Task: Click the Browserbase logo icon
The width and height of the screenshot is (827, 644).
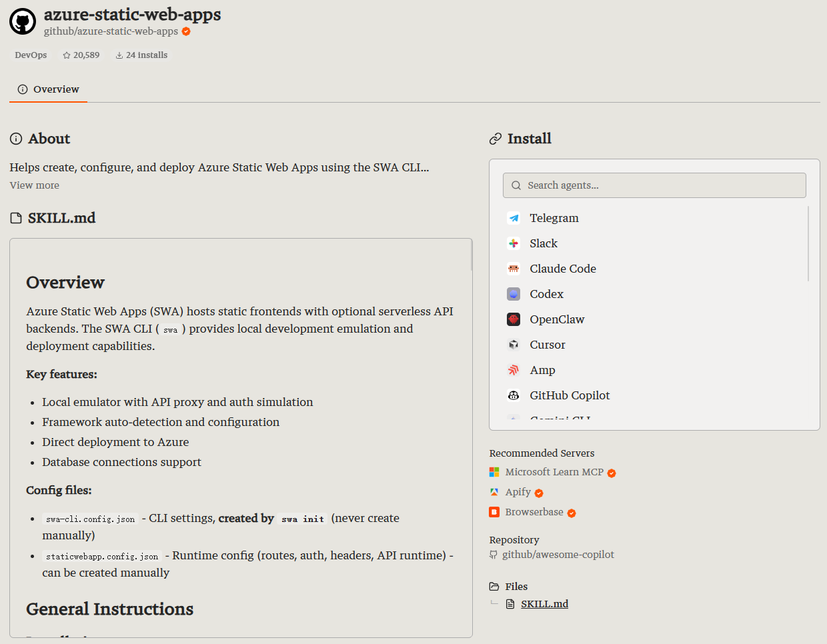Action: (x=494, y=512)
